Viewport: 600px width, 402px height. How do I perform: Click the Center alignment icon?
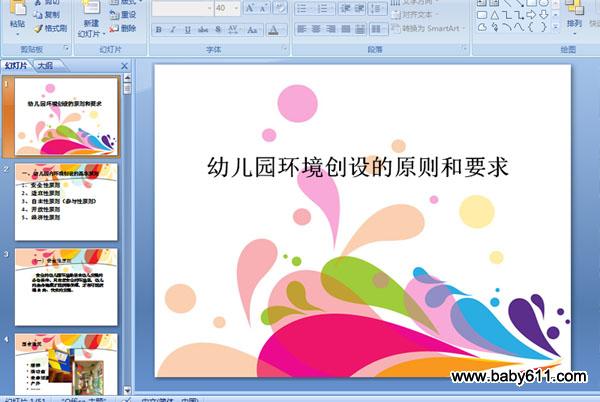(316, 29)
